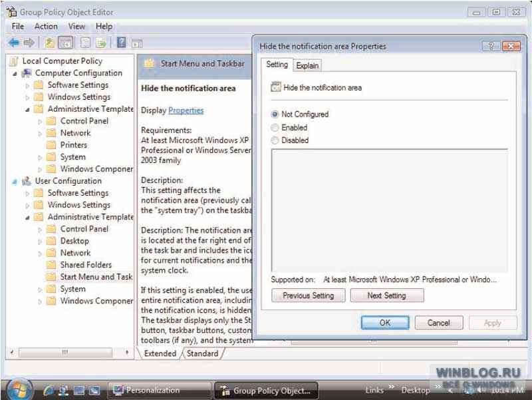Image resolution: width=532 pixels, height=400 pixels.
Task: Click the Switch Between Windows quick launch icon
Action: point(94,391)
